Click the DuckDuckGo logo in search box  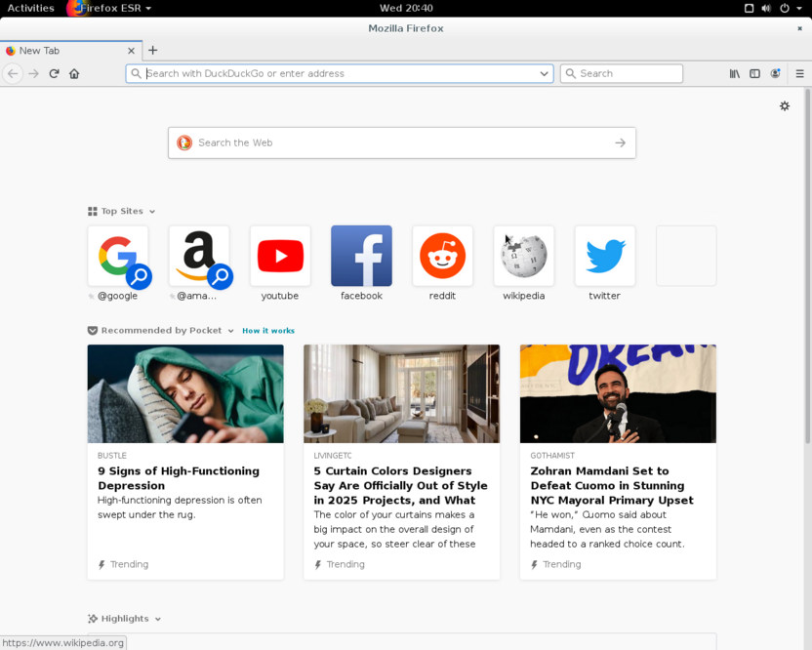point(184,142)
